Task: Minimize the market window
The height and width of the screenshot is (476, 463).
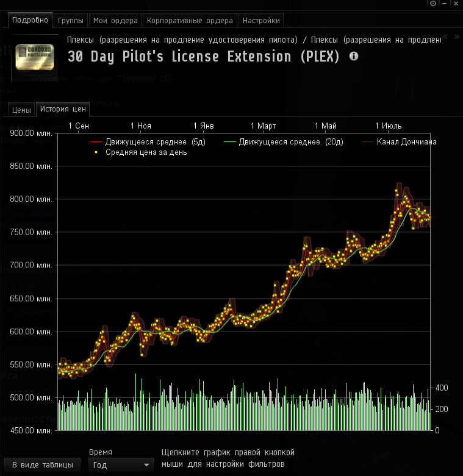Action: click(x=445, y=4)
